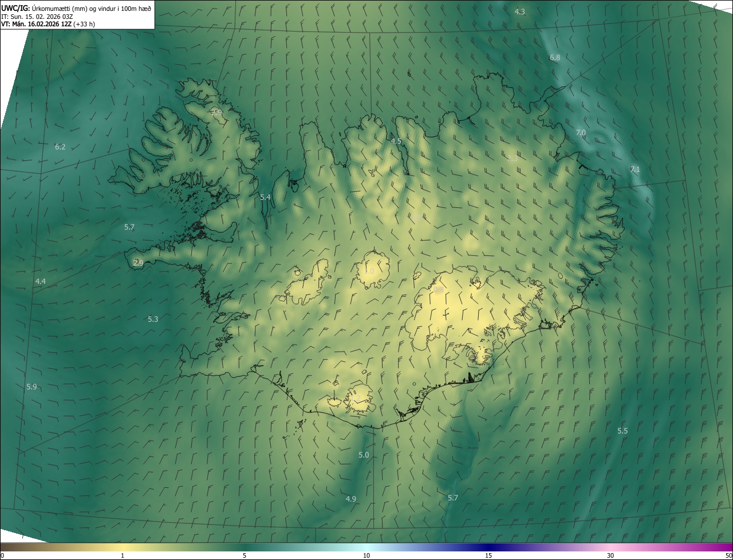Viewport: 733px width, 560px height.
Task: Click the color scale tick labelled 0
Action: point(2,555)
